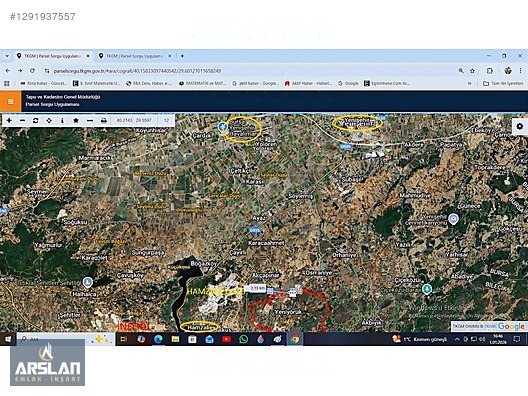
Task: Activate the locate-me crosshair tool
Action: (49, 121)
